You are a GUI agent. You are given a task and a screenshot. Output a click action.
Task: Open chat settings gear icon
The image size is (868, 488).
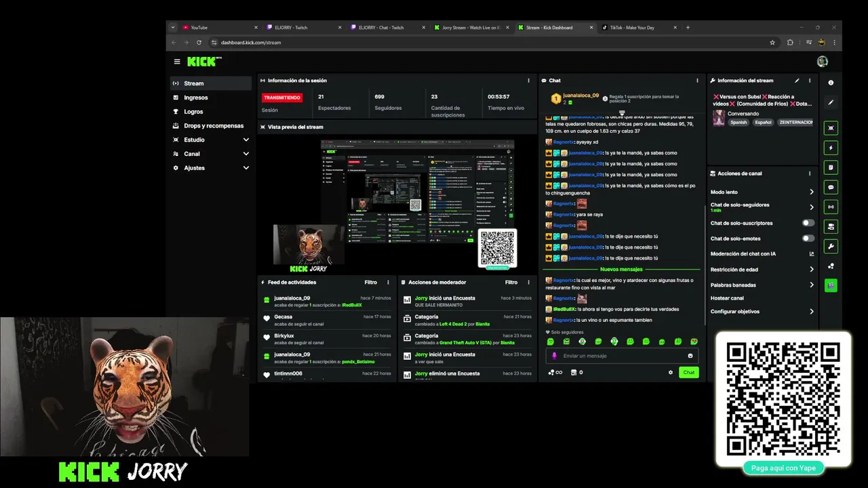coord(671,372)
